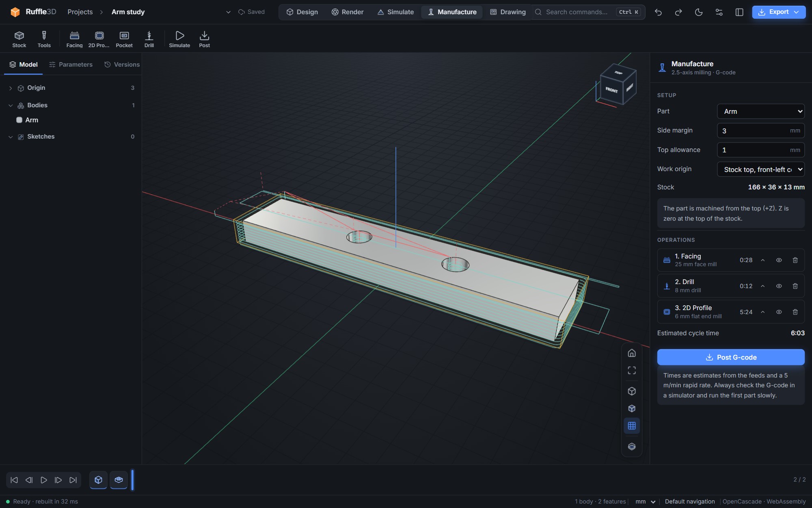Viewport: 812px width, 508px height.
Task: Go to Projects breadcrumb
Action: click(x=80, y=12)
